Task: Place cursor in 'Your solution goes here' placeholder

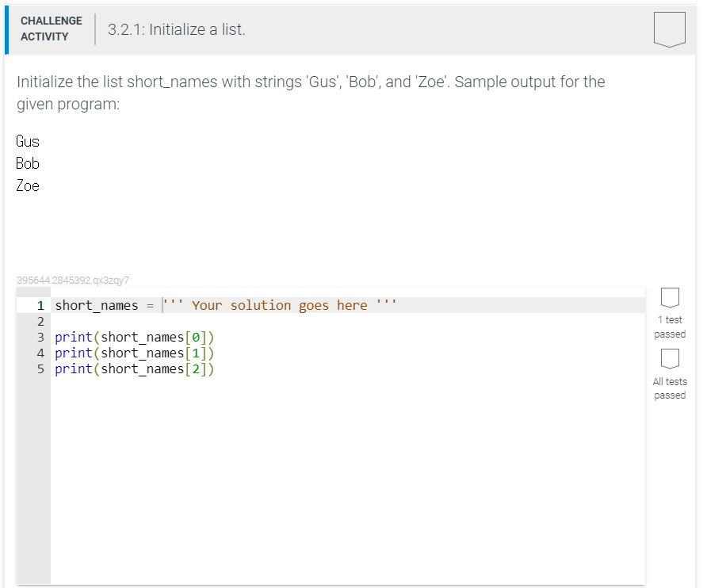Action: point(280,305)
